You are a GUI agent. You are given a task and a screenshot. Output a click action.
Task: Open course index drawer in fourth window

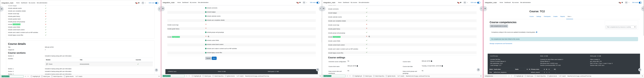(485, 9)
